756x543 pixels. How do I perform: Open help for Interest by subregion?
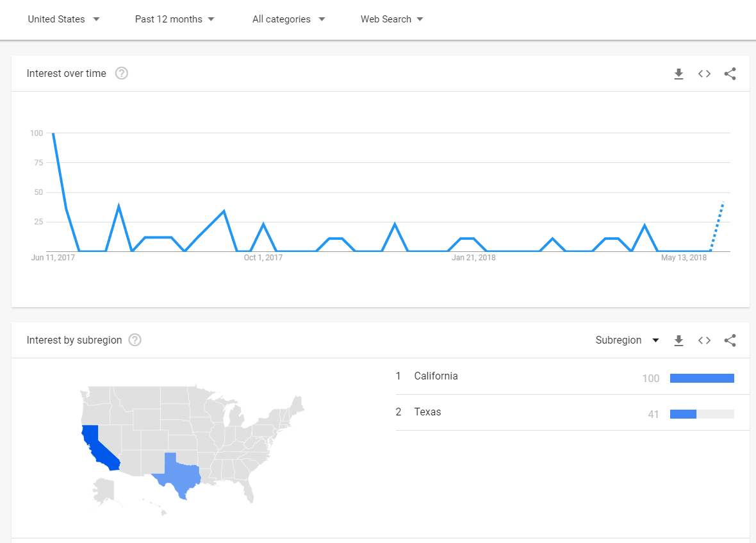(135, 340)
